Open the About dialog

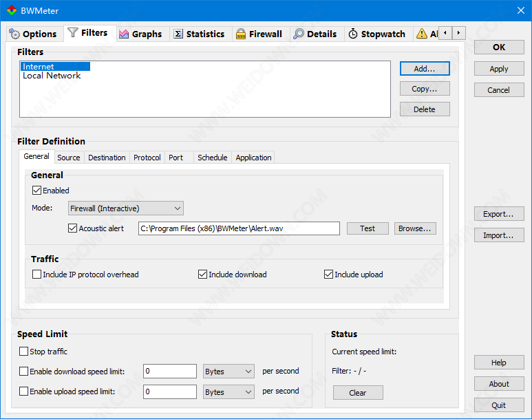tap(499, 384)
